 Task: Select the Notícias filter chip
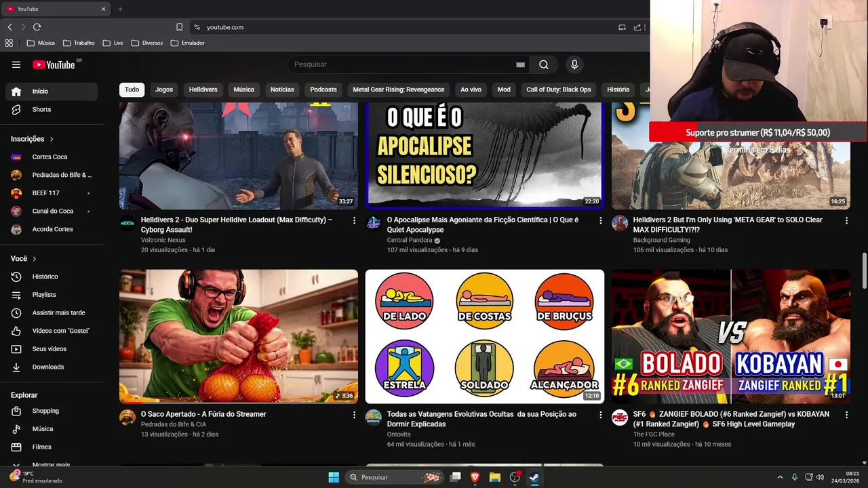click(282, 89)
